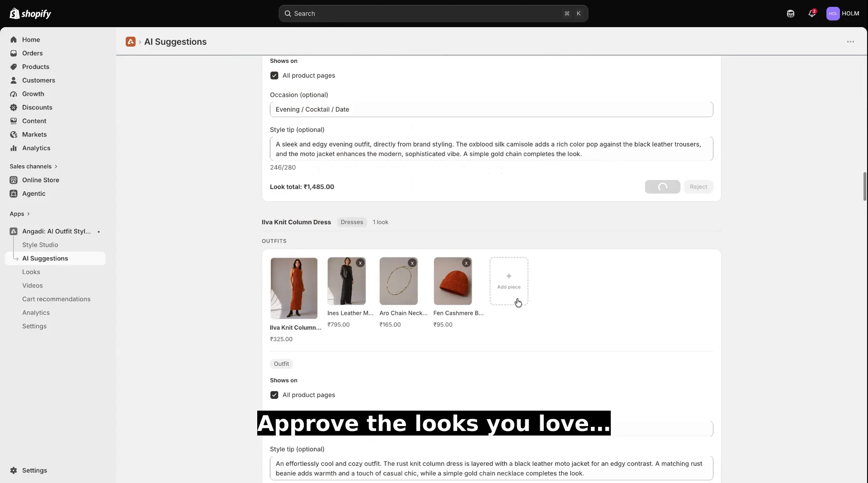Open the HOLM account menu
This screenshot has width=868, height=483.
pos(843,14)
